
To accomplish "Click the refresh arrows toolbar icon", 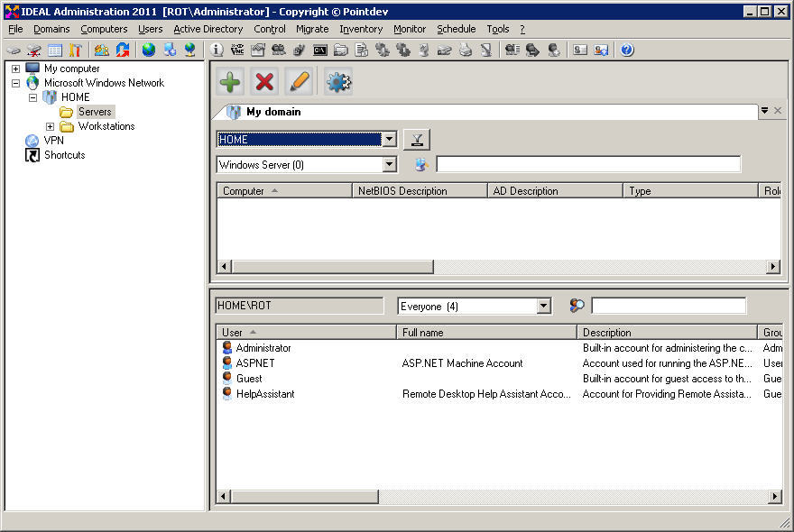I will pyautogui.click(x=123, y=50).
